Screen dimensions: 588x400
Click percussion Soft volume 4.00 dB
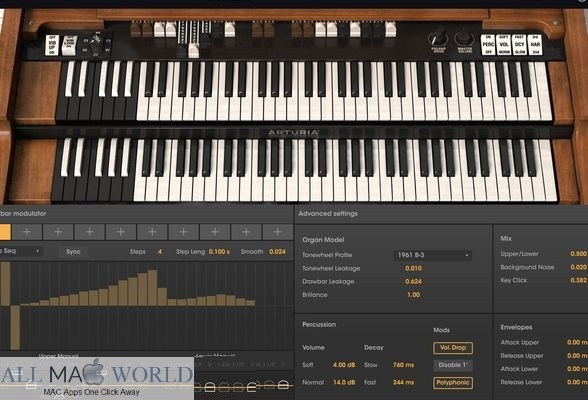344,365
